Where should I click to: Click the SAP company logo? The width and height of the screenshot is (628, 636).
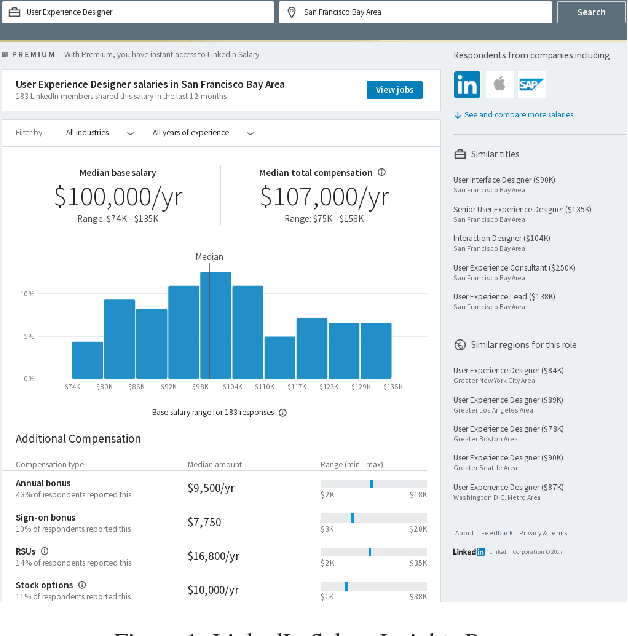[x=531, y=85]
